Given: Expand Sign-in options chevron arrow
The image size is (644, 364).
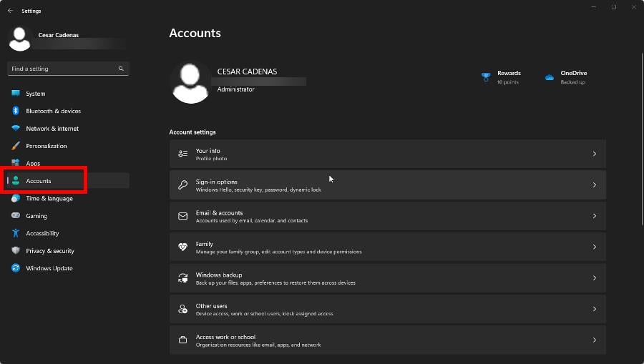Looking at the screenshot, I should (594, 185).
